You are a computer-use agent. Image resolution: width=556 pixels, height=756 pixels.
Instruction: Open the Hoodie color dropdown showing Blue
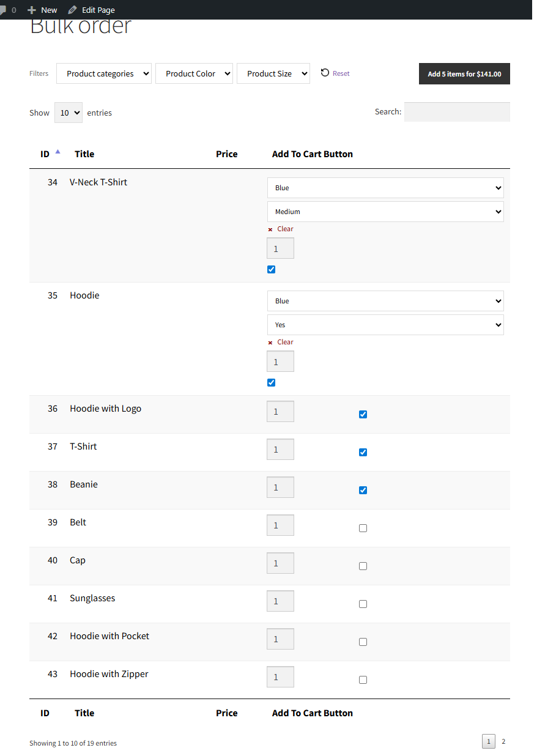click(x=385, y=300)
